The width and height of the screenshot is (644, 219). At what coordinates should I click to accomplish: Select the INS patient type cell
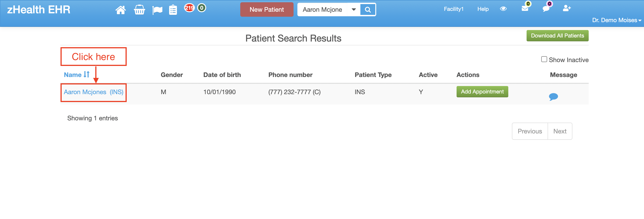click(x=359, y=92)
